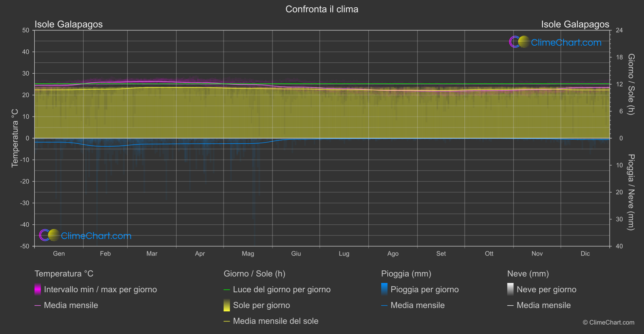Image resolution: width=644 pixels, height=334 pixels.
Task: Click the 'Neve per giorno' white swatch
Action: pyautogui.click(x=511, y=289)
